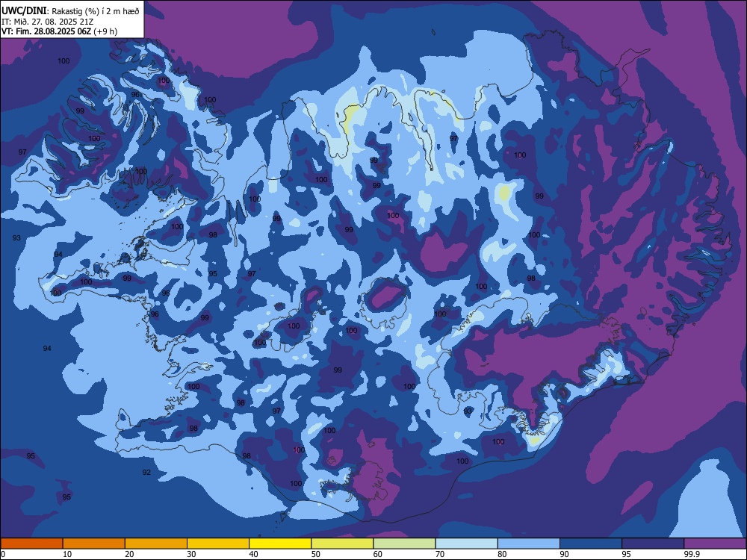Pick the 50–60 yellow-green legend swatch
This screenshot has height=560, width=747.
[x=343, y=544]
